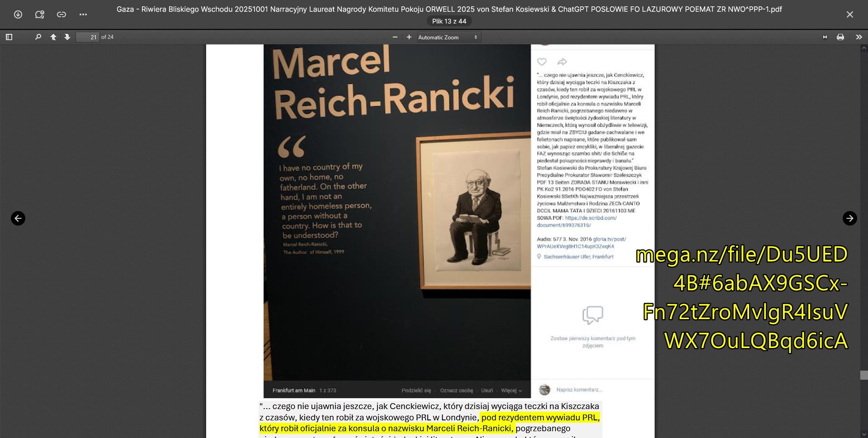Click highlighted text 'pod rezydentem wywiadu PRL'
The height and width of the screenshot is (438, 868).
click(540, 418)
